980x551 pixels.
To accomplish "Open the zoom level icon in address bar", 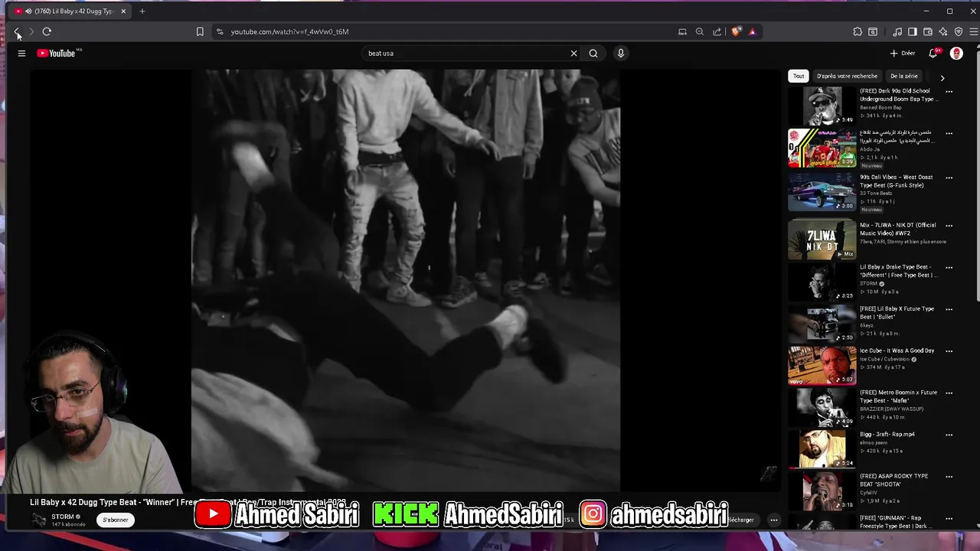I will coord(700,31).
